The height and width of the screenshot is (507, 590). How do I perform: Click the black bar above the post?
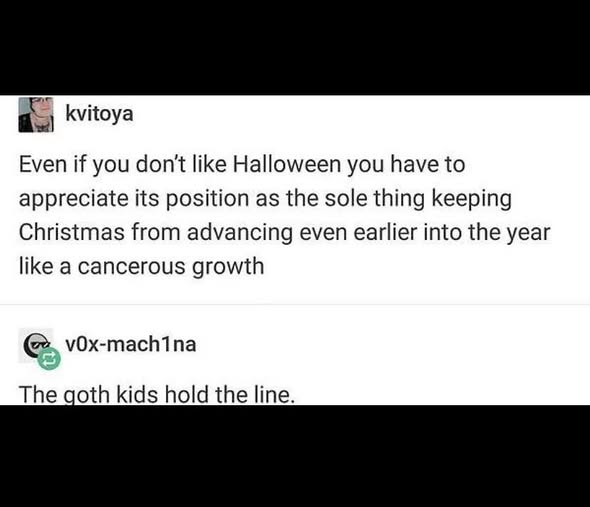(x=295, y=47)
